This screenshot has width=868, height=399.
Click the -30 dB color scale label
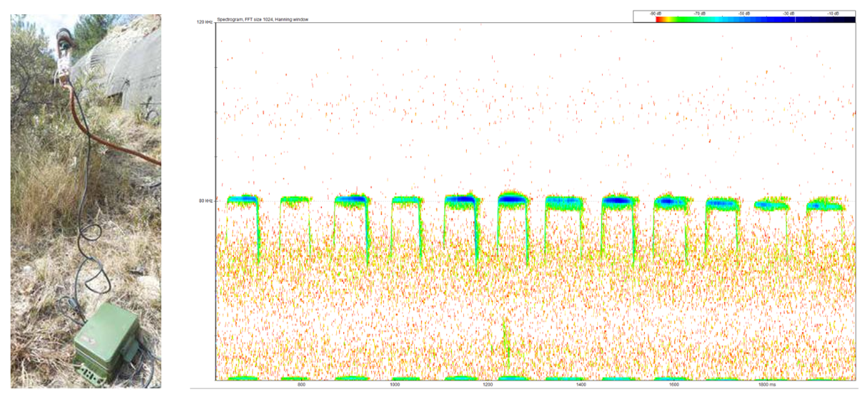coord(789,12)
